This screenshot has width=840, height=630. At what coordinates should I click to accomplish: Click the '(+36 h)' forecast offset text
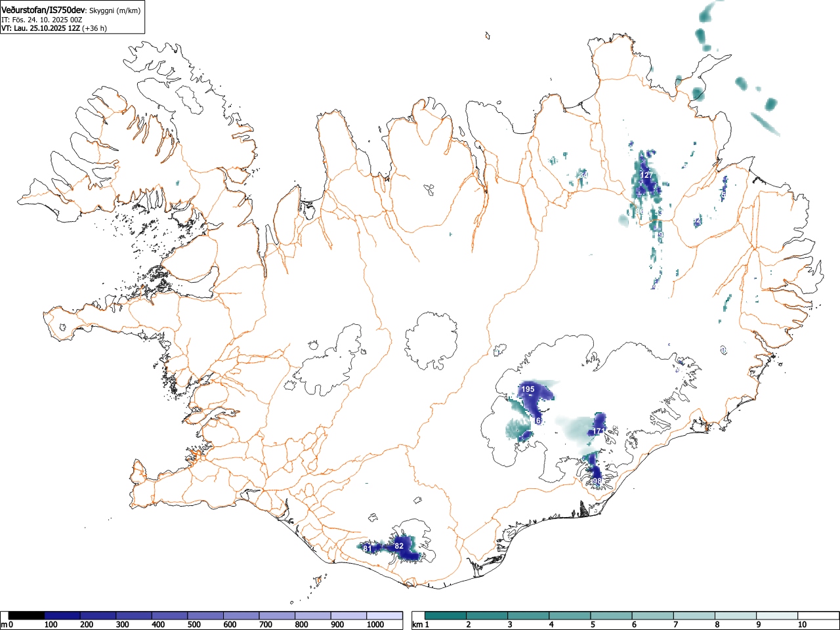coord(94,28)
